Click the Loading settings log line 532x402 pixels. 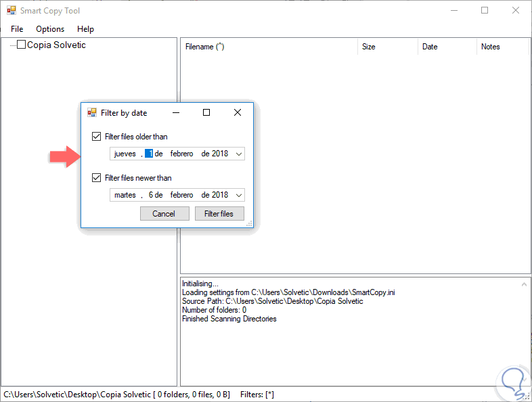(x=288, y=292)
